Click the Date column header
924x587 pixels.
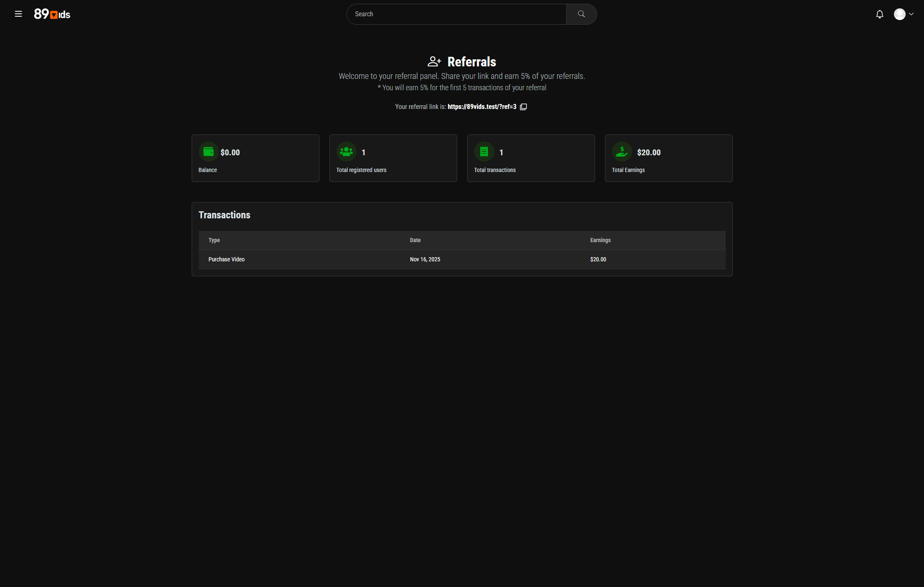(415, 240)
